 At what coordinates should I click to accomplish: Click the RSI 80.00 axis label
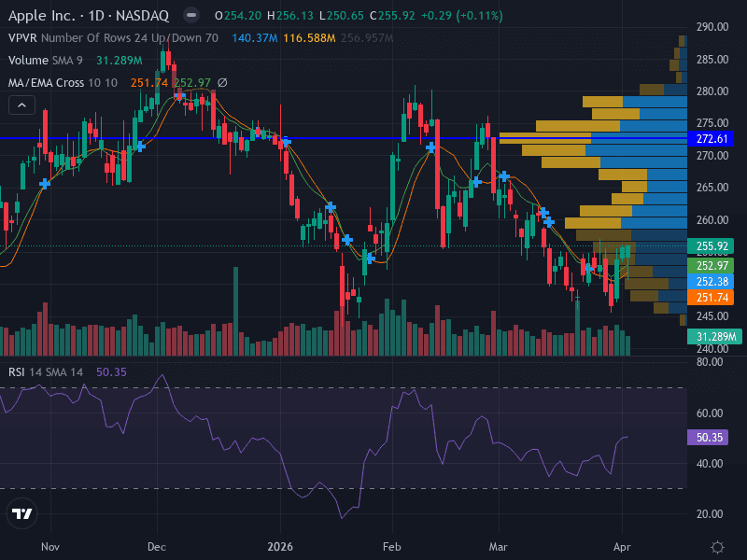[710, 362]
